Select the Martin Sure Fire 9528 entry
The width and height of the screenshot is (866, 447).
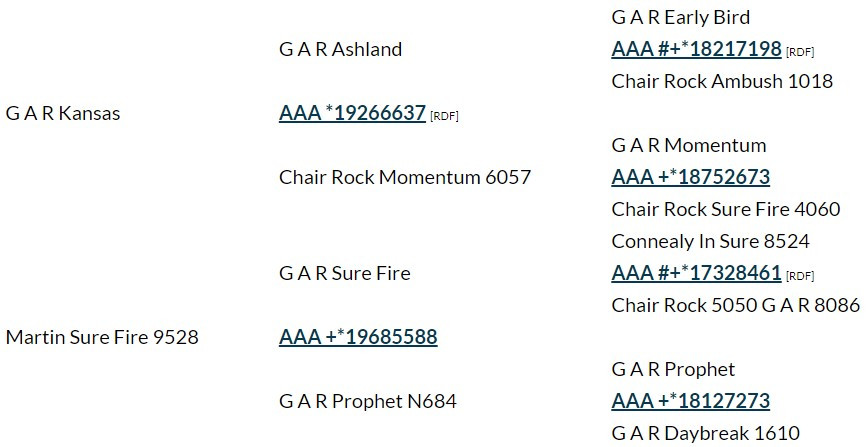[102, 337]
